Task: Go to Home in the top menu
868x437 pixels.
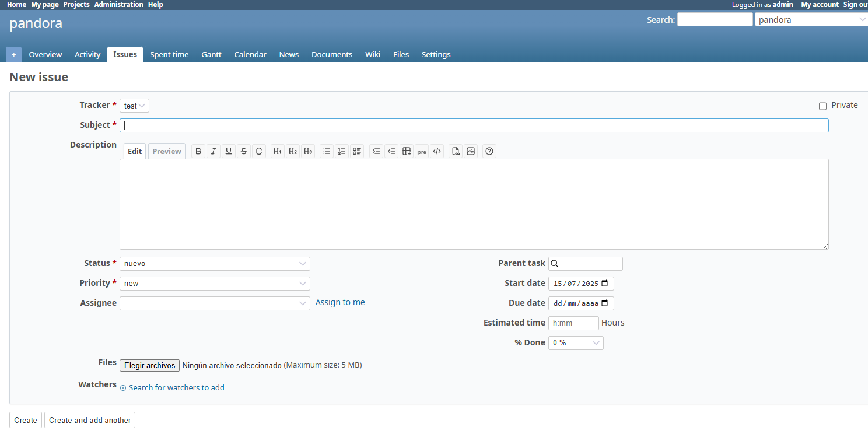Action: click(16, 4)
